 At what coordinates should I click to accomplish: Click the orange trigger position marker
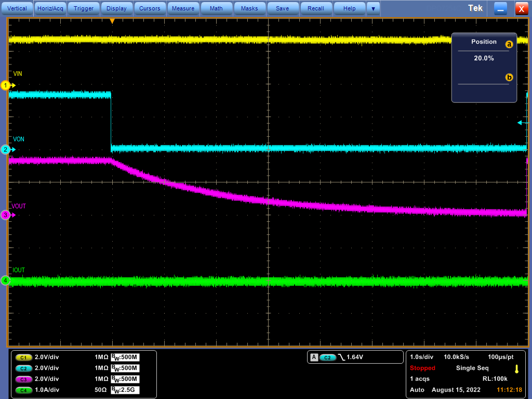click(x=112, y=21)
